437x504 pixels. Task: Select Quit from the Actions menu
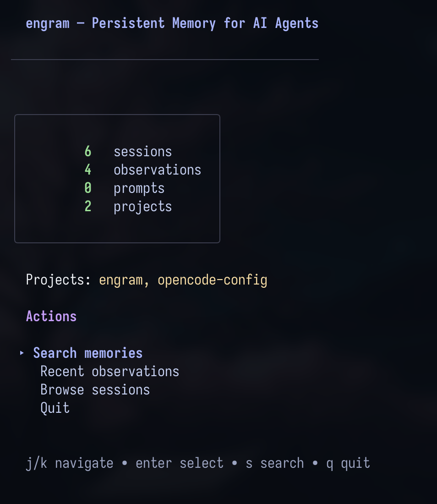[x=55, y=408]
